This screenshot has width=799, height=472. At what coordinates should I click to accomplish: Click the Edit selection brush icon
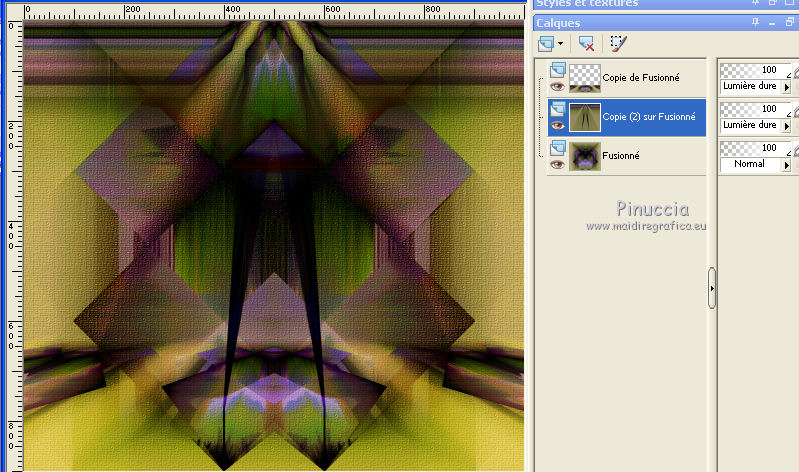pos(618,43)
